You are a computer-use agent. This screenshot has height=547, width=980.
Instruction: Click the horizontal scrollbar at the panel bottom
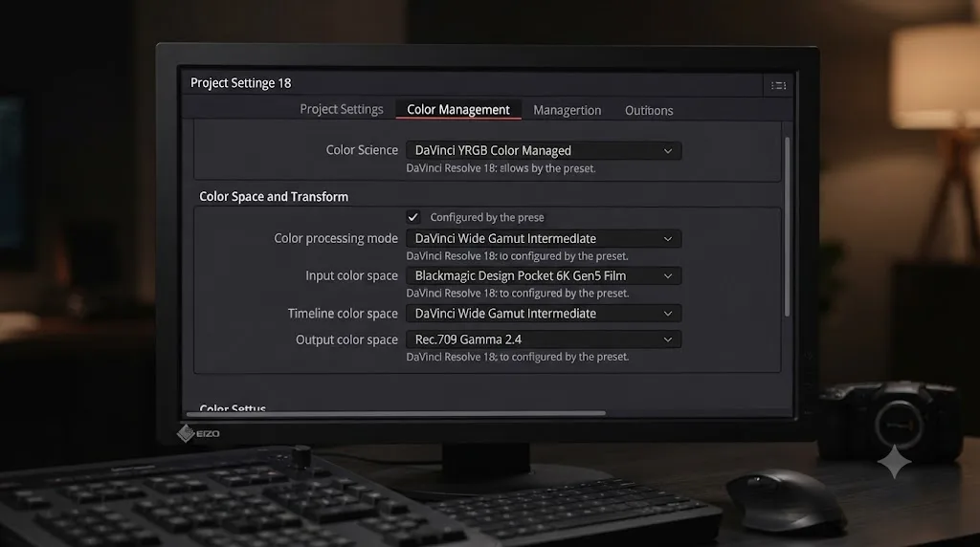(395, 413)
